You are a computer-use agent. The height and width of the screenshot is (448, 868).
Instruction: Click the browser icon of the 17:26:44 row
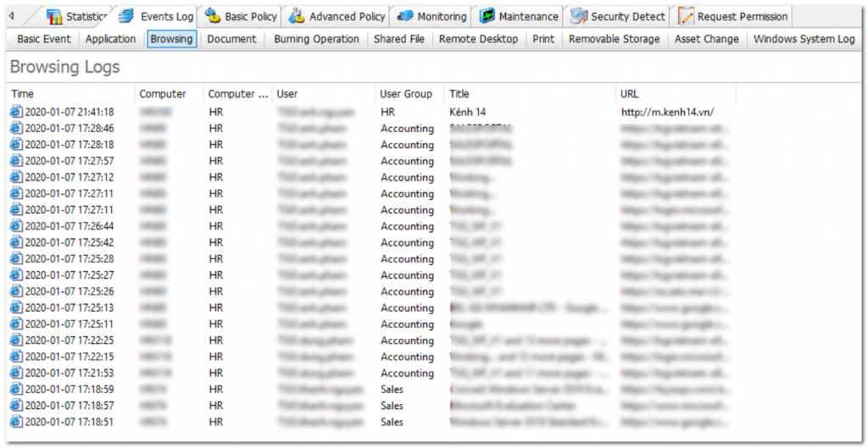pos(17,226)
